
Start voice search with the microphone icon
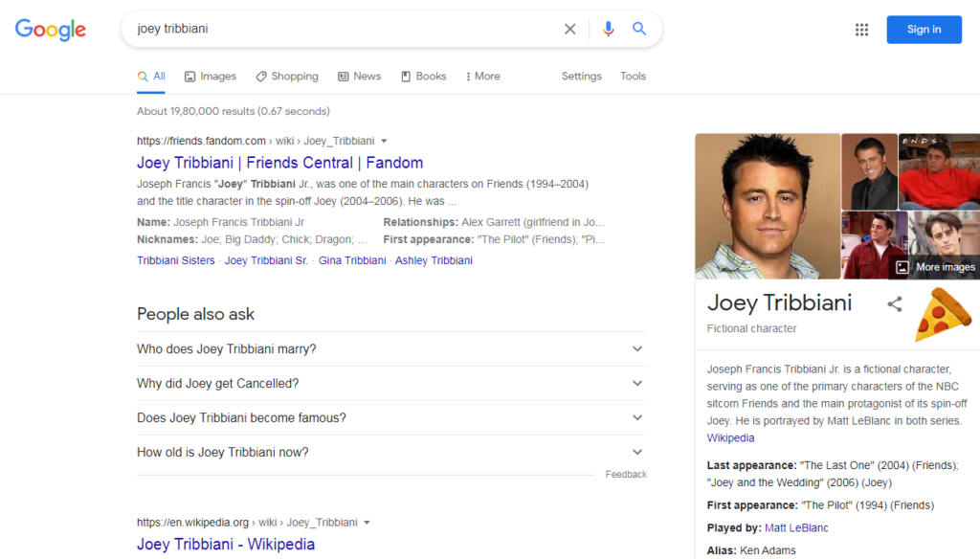click(x=608, y=29)
